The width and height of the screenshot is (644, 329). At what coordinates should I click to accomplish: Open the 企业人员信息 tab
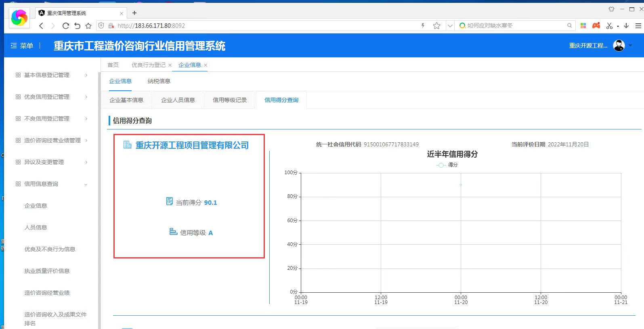178,100
